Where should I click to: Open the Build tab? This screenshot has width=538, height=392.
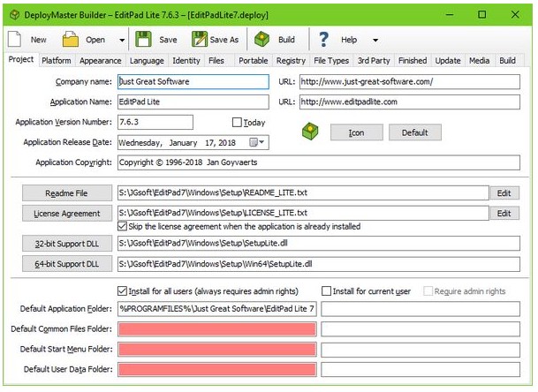pos(507,61)
